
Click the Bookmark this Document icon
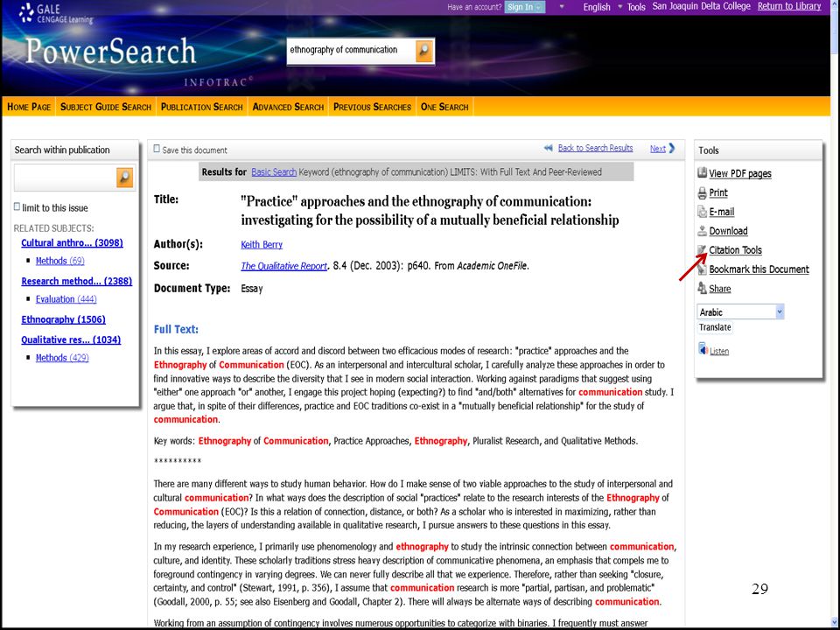point(703,269)
